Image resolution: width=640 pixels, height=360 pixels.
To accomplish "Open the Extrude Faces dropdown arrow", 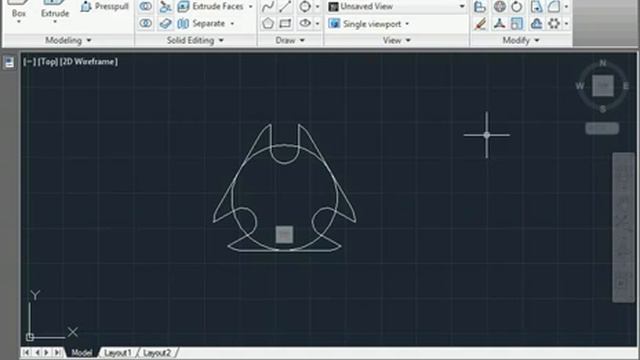I will pyautogui.click(x=251, y=7).
